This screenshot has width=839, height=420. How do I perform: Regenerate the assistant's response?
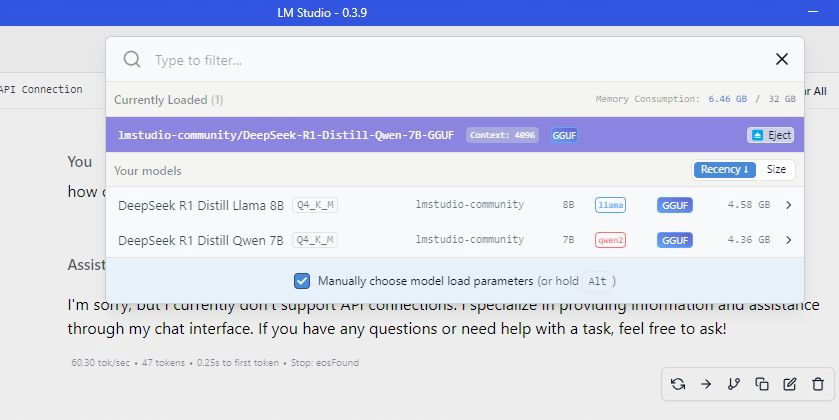678,384
